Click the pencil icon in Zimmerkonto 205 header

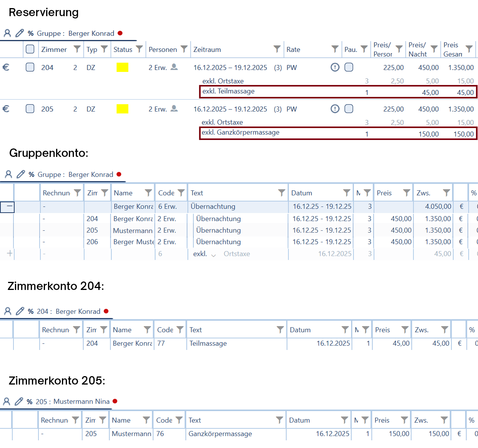click(x=18, y=401)
